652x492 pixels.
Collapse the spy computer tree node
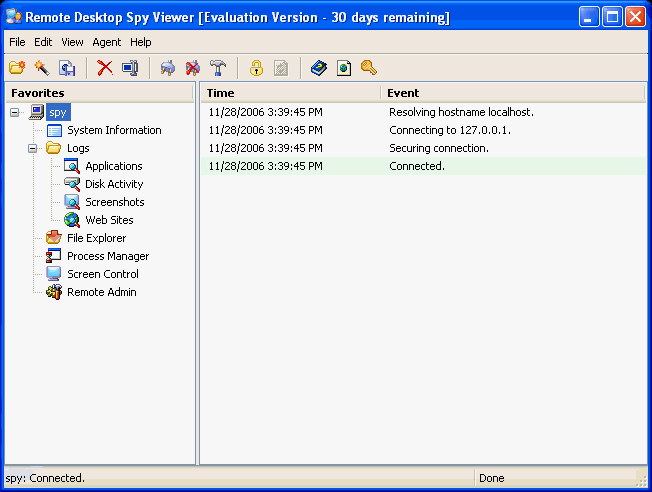tap(14, 112)
